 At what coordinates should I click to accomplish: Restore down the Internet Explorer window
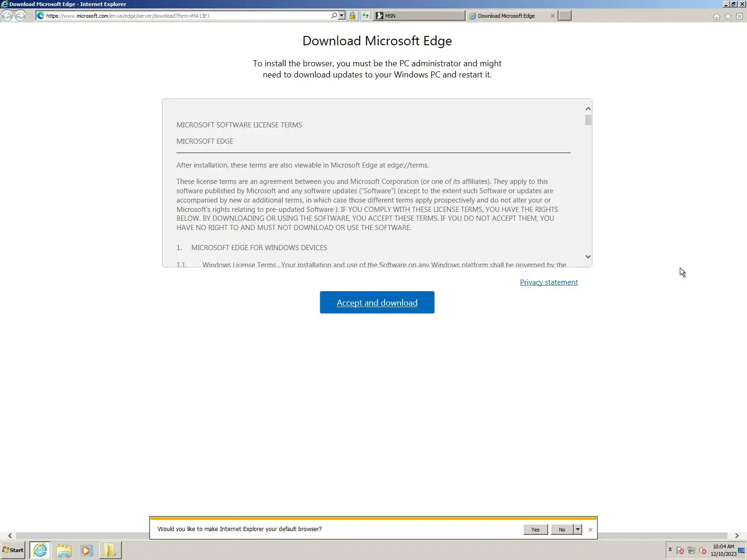tap(733, 4)
